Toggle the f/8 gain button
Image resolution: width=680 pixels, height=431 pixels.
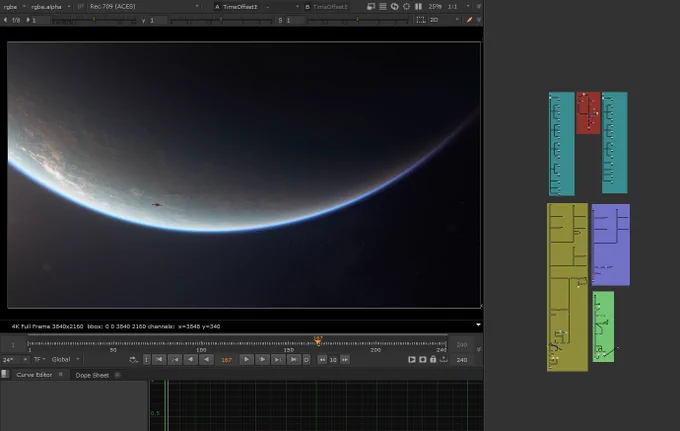pyautogui.click(x=16, y=20)
